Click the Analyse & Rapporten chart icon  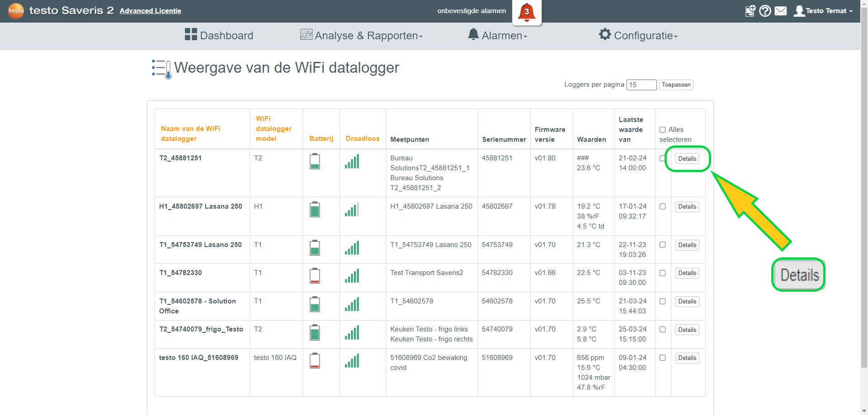(x=306, y=34)
